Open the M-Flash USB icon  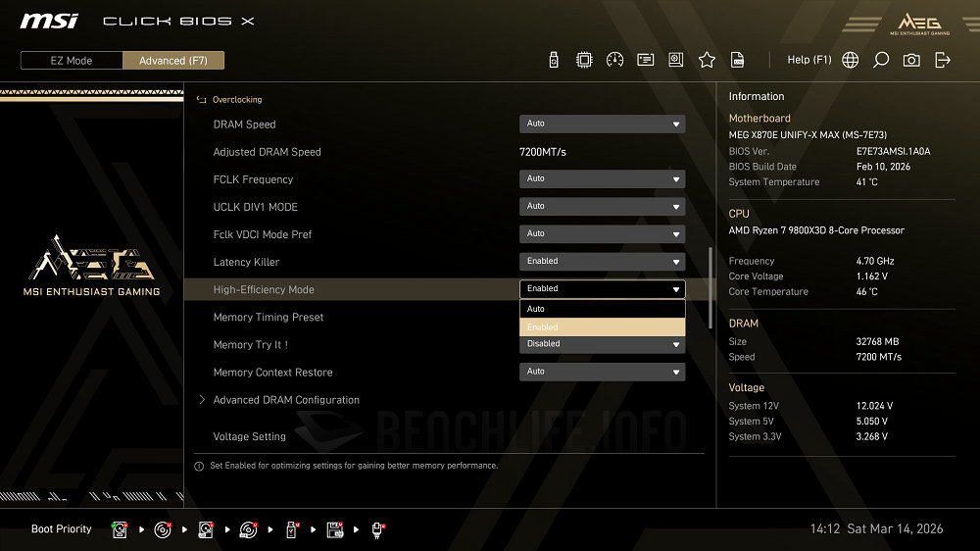553,60
